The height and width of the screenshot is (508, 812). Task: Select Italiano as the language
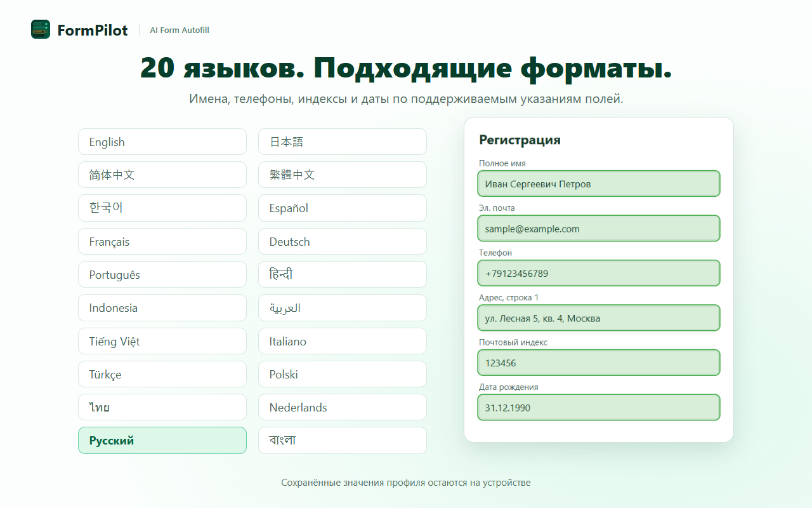click(x=343, y=341)
